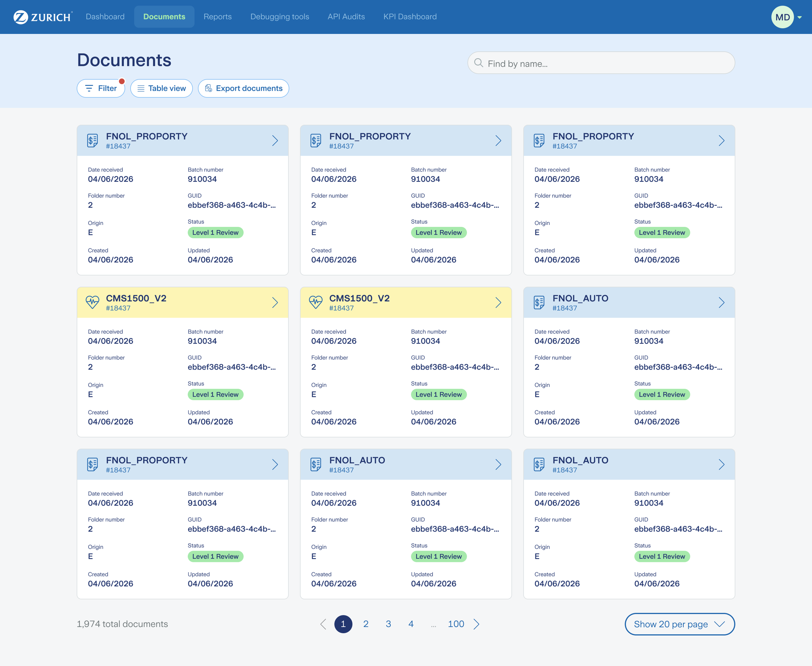The height and width of the screenshot is (666, 812).
Task: Click heartbeat icon on first CMS1500_V2 card
Action: [92, 302]
